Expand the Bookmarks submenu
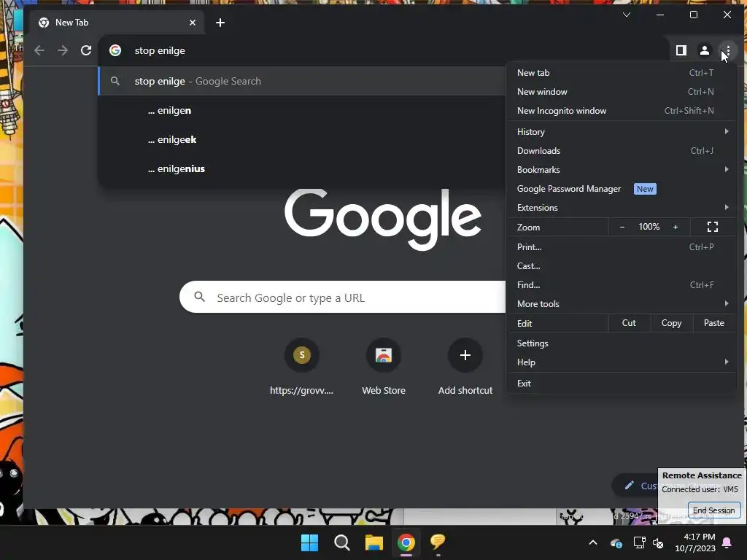The width and height of the screenshot is (747, 560). 622,170
